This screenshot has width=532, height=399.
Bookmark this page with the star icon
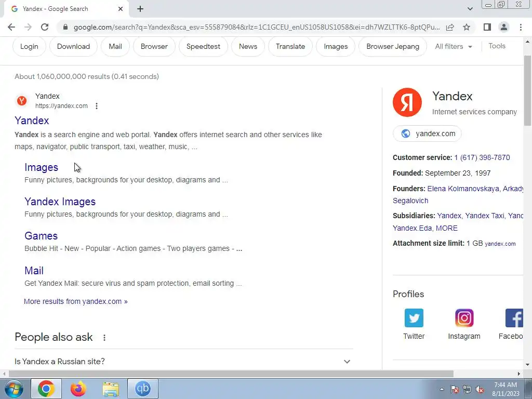(467, 27)
